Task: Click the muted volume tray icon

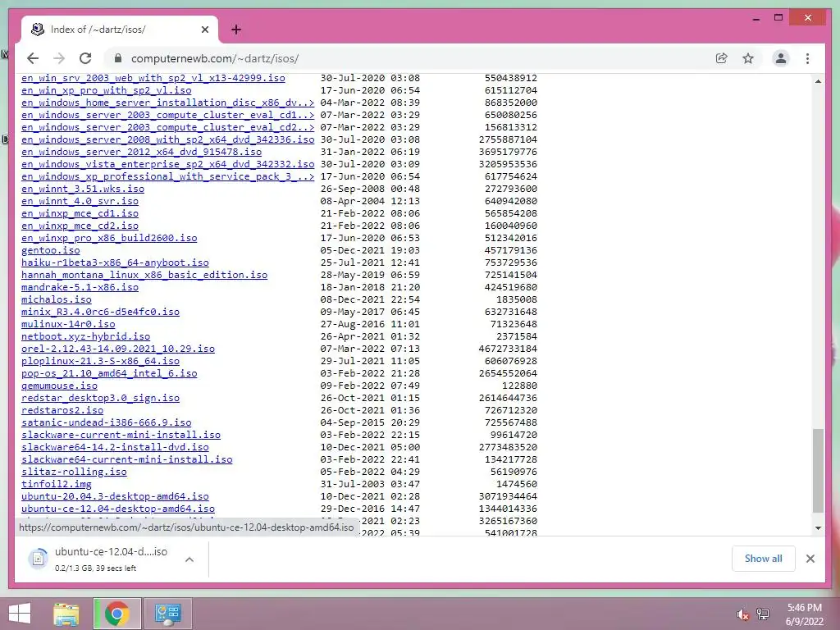Action: click(x=742, y=614)
